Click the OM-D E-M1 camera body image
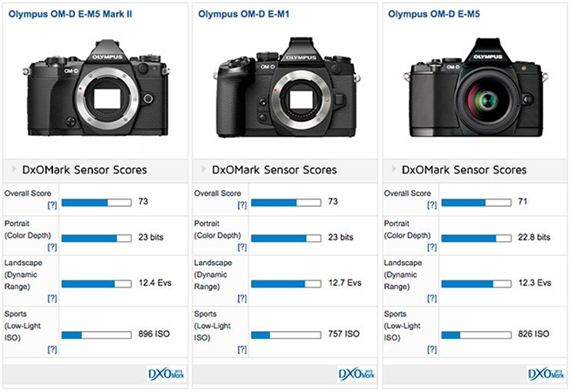Image resolution: width=571 pixels, height=392 pixels. point(285,94)
